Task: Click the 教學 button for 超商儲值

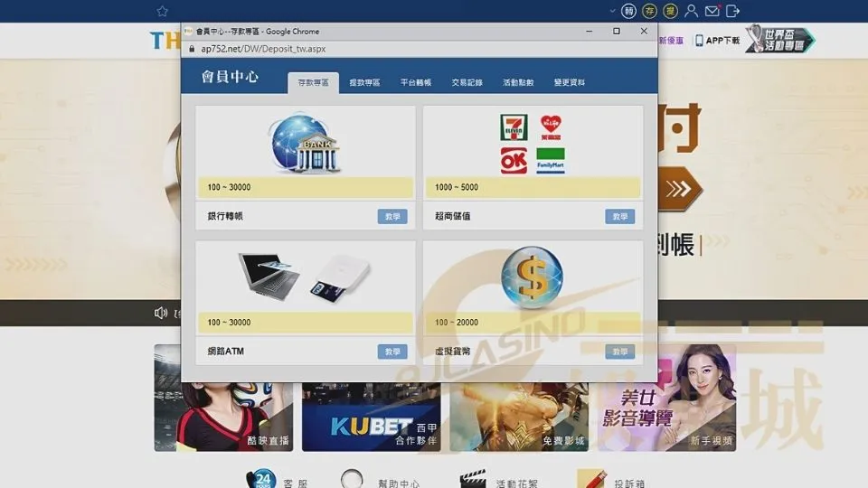Action: click(x=620, y=216)
